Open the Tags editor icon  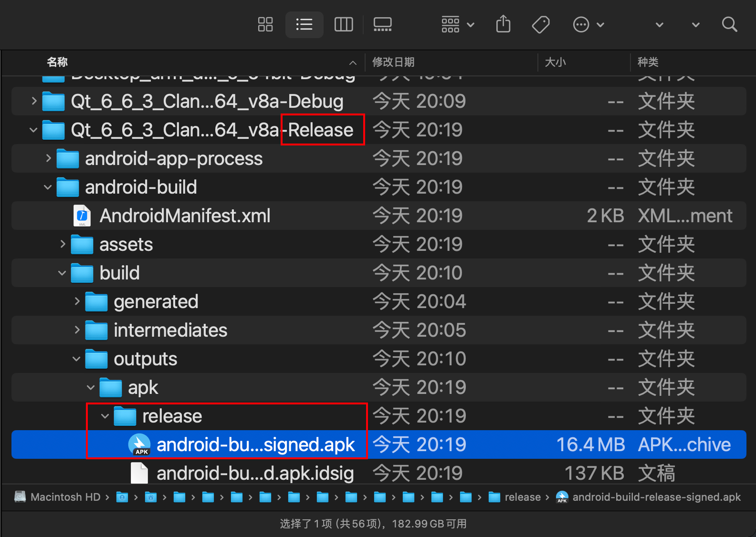(541, 24)
